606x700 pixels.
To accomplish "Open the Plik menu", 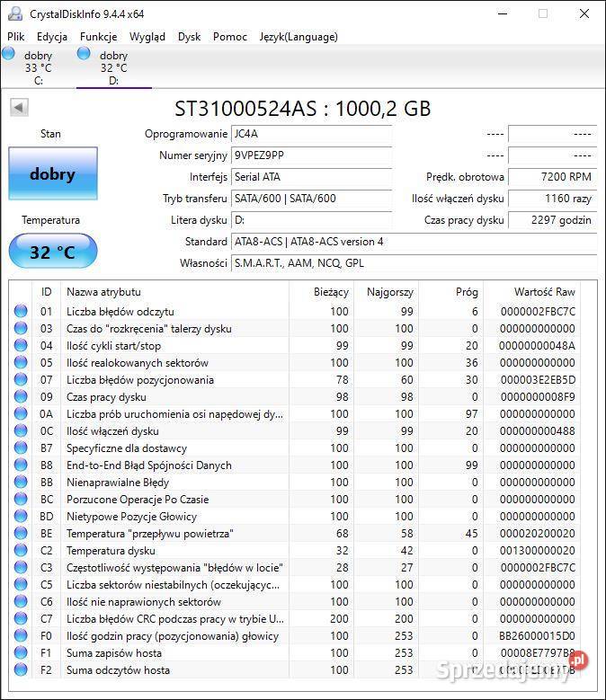I will coord(15,37).
